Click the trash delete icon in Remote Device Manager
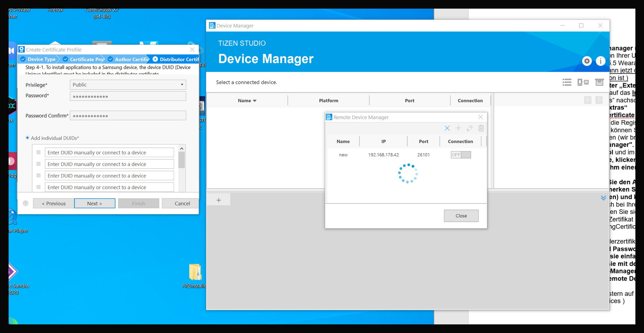This screenshot has width=644, height=333. click(481, 128)
